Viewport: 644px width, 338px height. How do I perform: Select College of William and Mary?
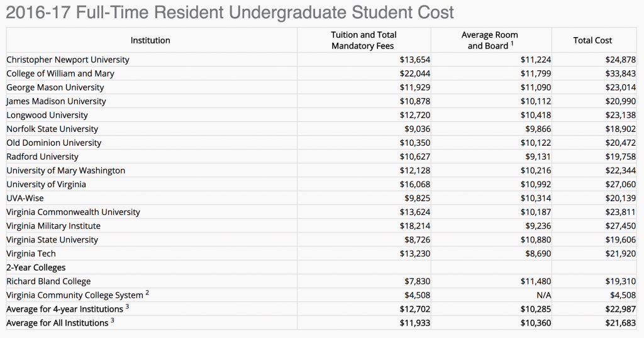pos(60,74)
